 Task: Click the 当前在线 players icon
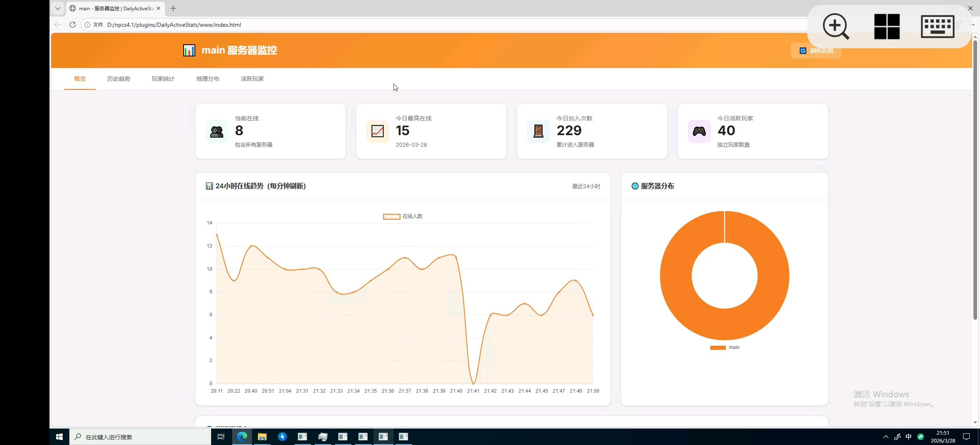pyautogui.click(x=217, y=131)
